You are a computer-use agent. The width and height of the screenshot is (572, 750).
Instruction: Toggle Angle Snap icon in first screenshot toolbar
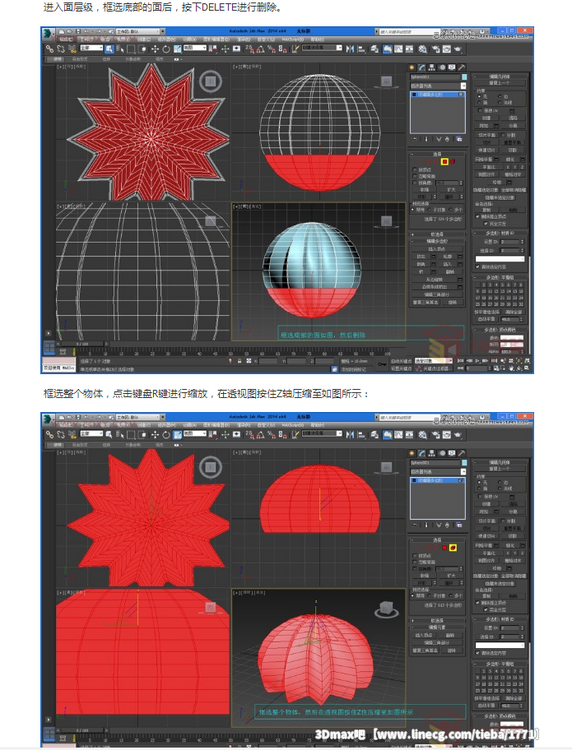(x=261, y=49)
